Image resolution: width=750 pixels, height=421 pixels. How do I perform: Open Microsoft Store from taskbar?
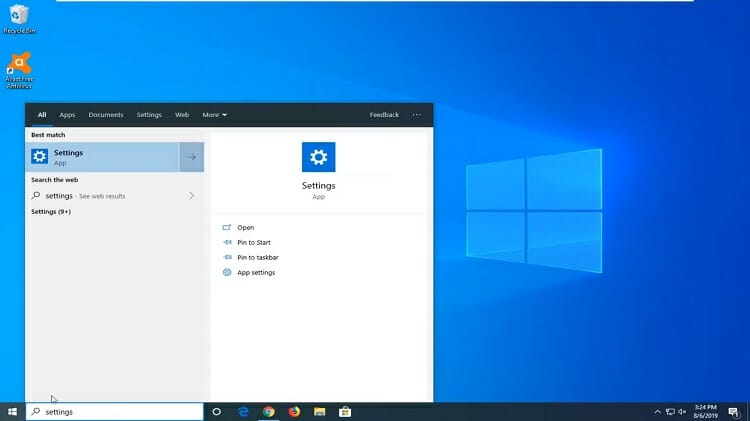345,412
